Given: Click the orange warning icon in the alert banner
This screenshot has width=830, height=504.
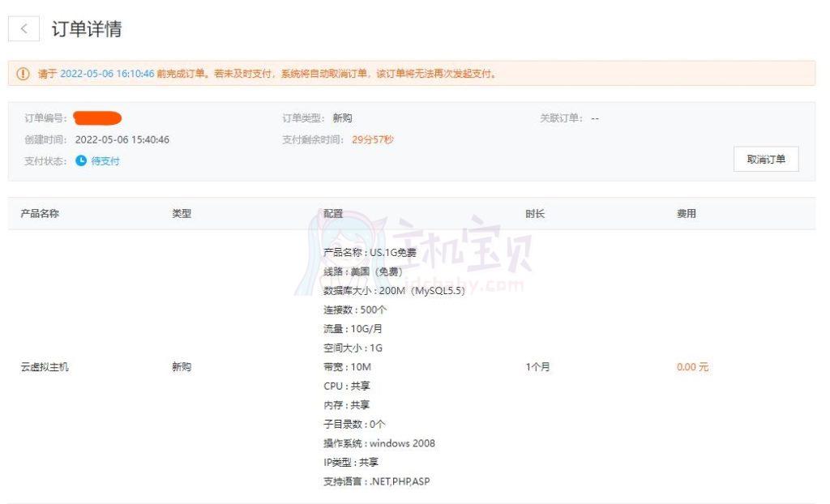Looking at the screenshot, I should (19, 72).
